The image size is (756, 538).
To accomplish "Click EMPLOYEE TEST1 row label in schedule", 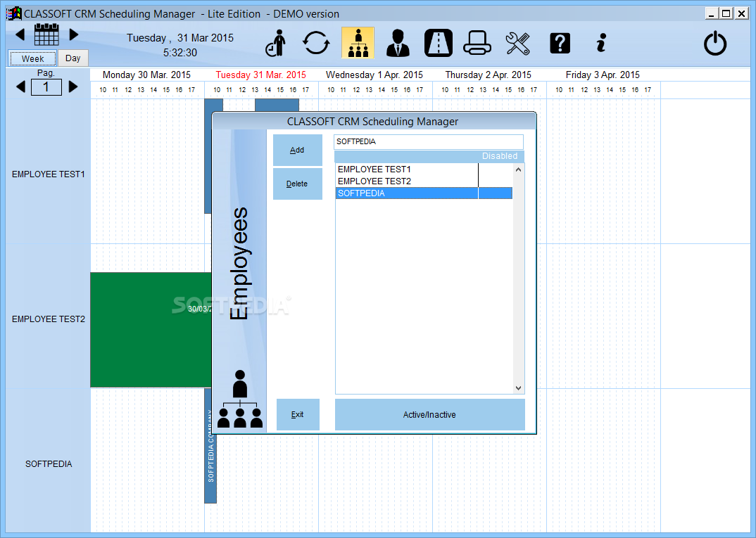I will pyautogui.click(x=48, y=174).
